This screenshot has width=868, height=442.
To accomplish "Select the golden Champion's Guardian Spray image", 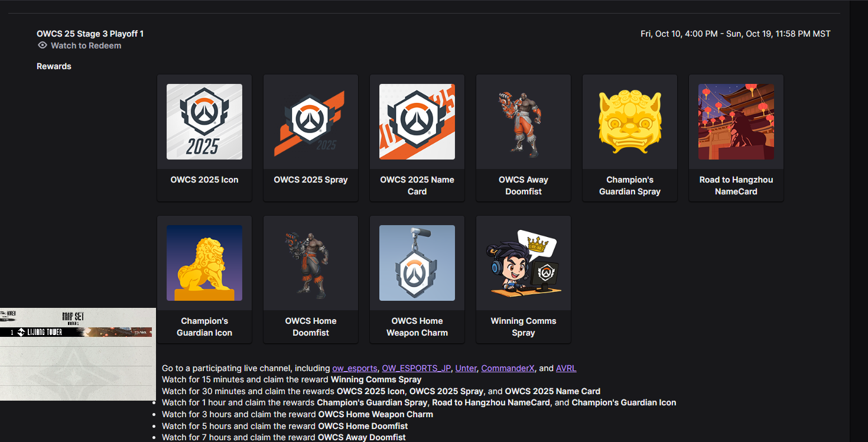I will (x=630, y=122).
